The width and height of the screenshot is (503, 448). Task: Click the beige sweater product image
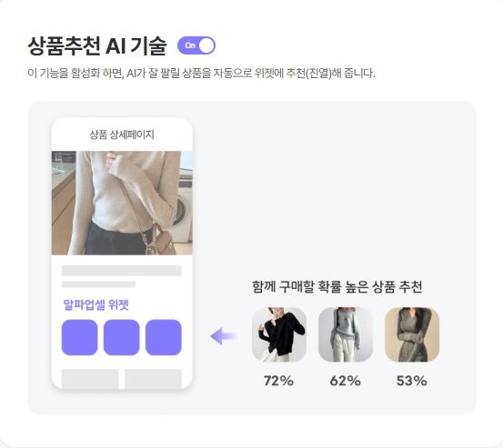pyautogui.click(x=122, y=203)
